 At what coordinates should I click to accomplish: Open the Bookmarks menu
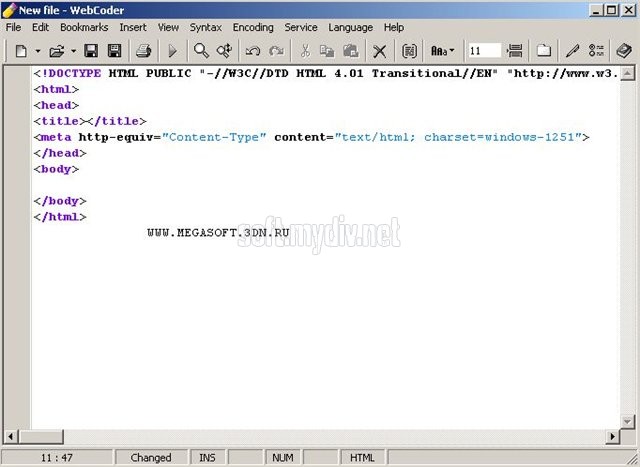(84, 27)
